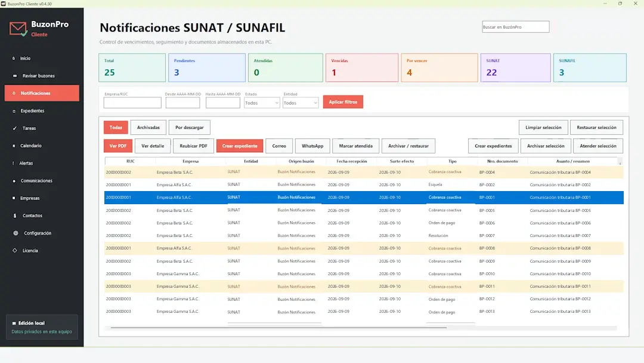Screen dimensions: 644x363
Task: Select the Notificaciones menu item
Action: (42, 93)
